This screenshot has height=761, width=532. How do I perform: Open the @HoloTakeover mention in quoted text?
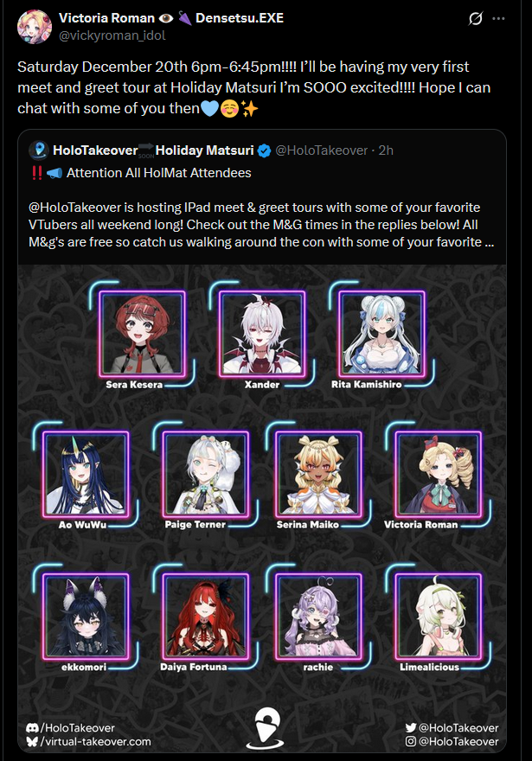coord(74,208)
